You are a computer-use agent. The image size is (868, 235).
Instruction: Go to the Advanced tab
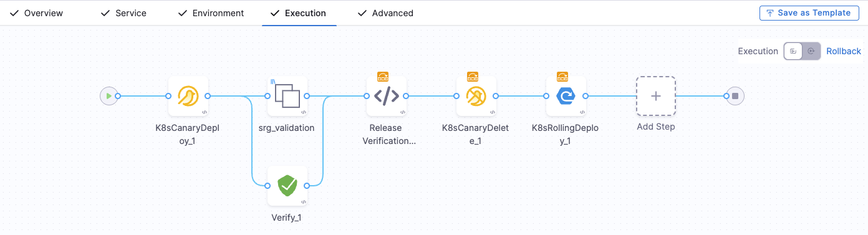point(385,13)
